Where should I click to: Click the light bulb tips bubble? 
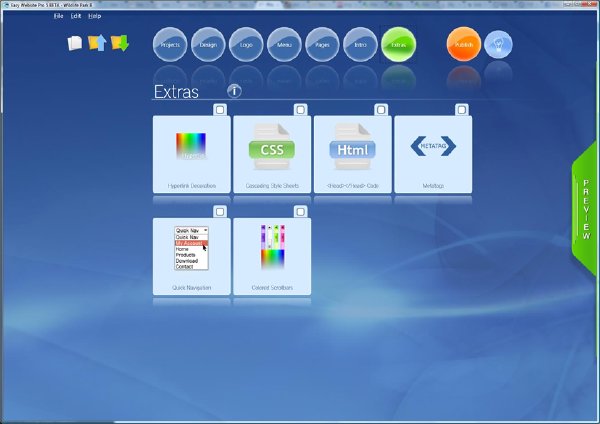(498, 44)
